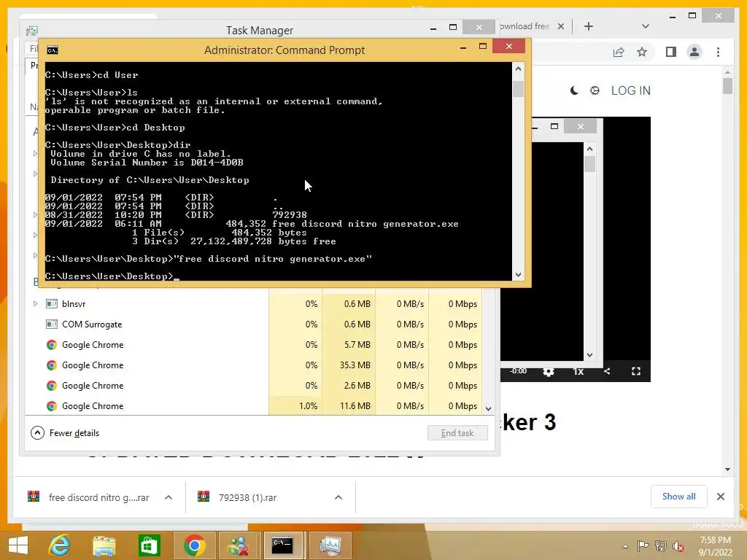Open Chrome's tab search chevron
Image resolution: width=747 pixels, height=560 pixels.
click(x=645, y=26)
